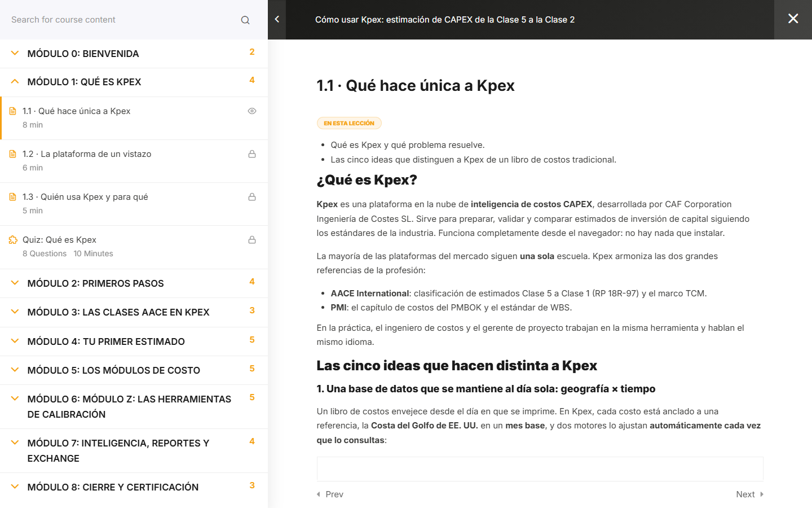Click lock icon on lesson 1.3

[252, 197]
